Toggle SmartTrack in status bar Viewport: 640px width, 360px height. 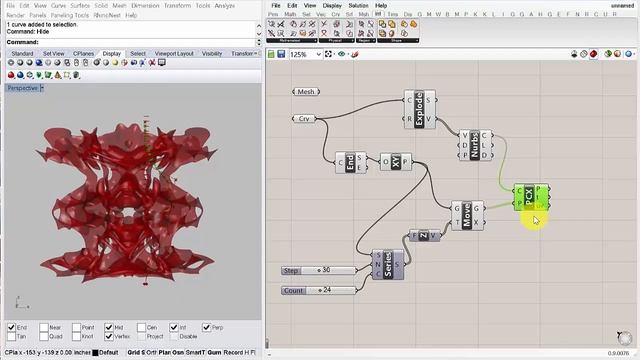pyautogui.click(x=195, y=352)
